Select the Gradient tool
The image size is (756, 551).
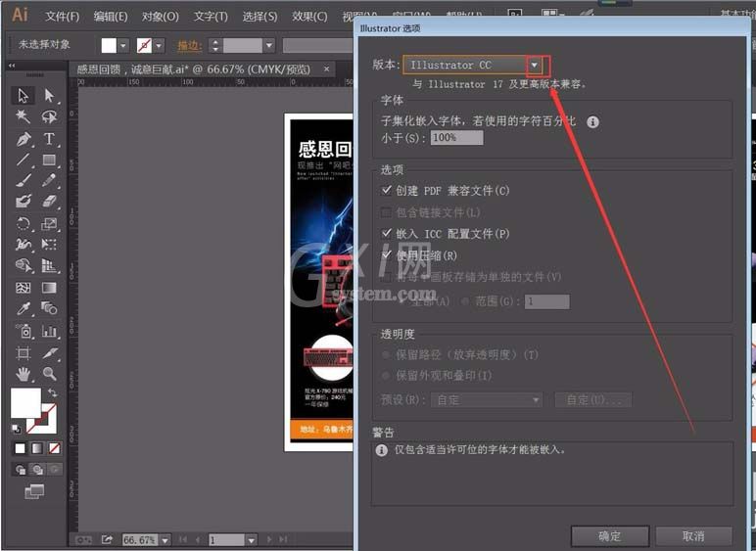tap(49, 288)
